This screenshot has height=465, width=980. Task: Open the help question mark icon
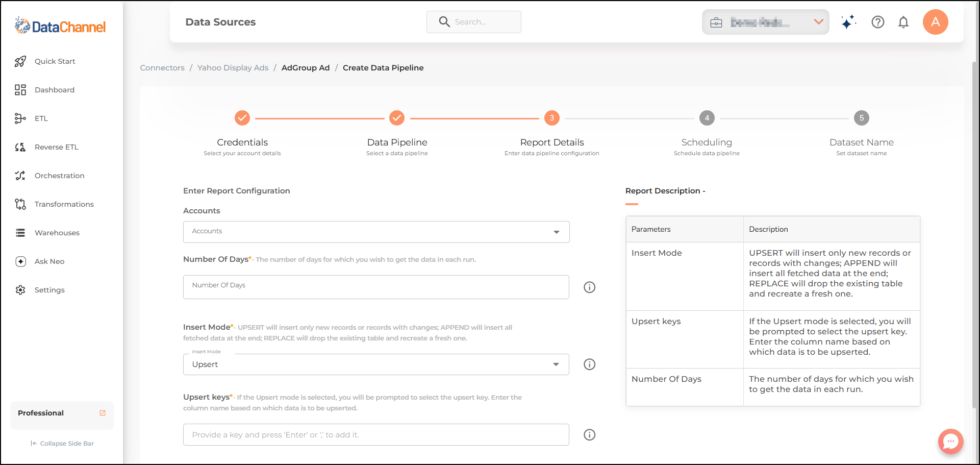(878, 22)
